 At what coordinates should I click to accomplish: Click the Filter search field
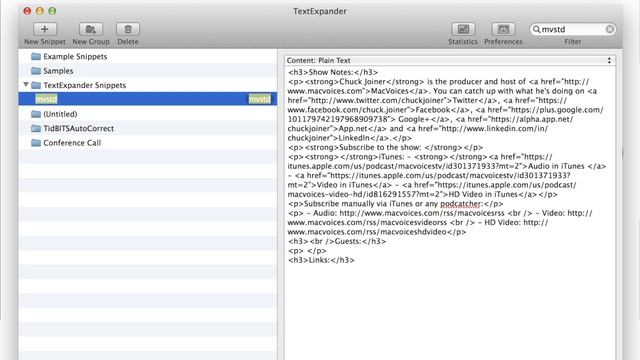click(x=573, y=29)
